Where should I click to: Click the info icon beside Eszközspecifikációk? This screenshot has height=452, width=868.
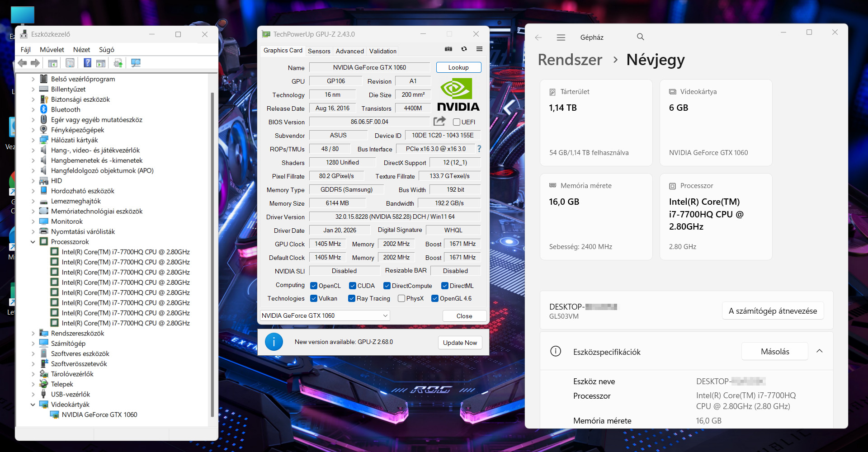click(x=556, y=351)
